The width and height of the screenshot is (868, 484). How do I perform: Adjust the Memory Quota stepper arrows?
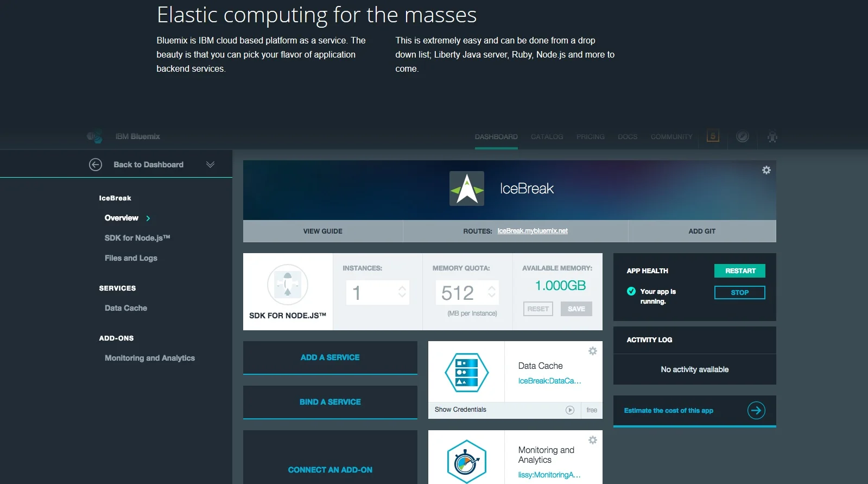(x=492, y=292)
